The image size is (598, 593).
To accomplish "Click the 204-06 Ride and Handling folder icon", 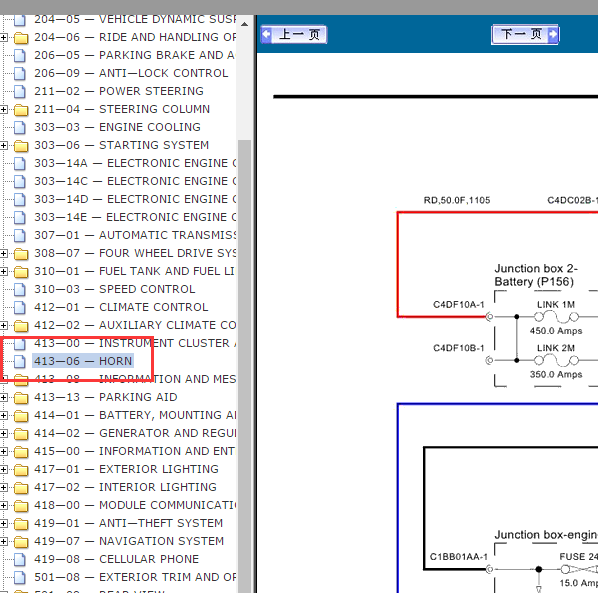I will point(21,37).
